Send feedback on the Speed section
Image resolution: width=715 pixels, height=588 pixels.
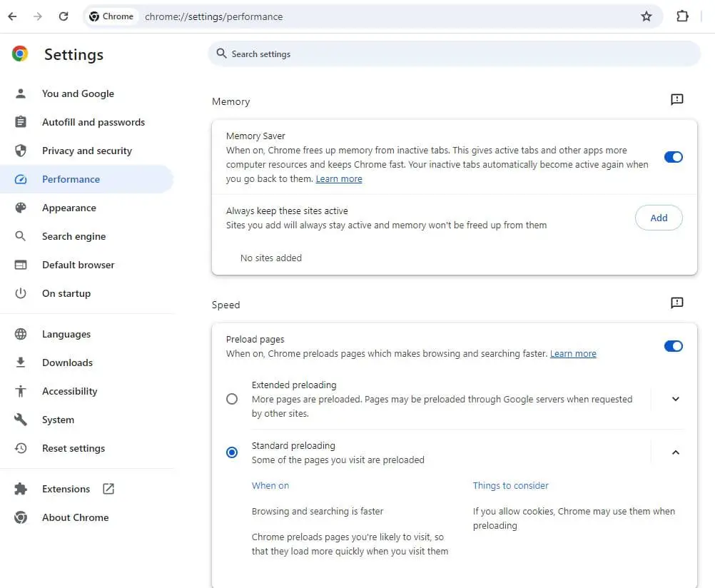pyautogui.click(x=676, y=303)
